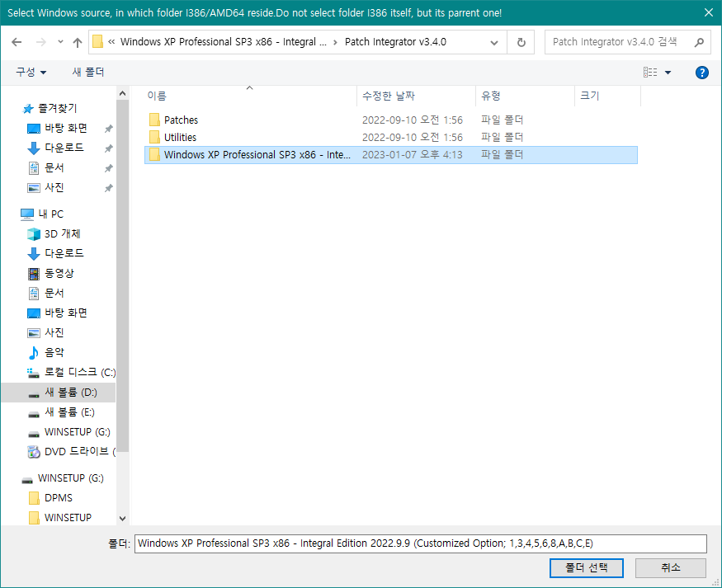This screenshot has width=722, height=588.
Task: Open 즐겨찾기 quick access
Action: click(50, 109)
